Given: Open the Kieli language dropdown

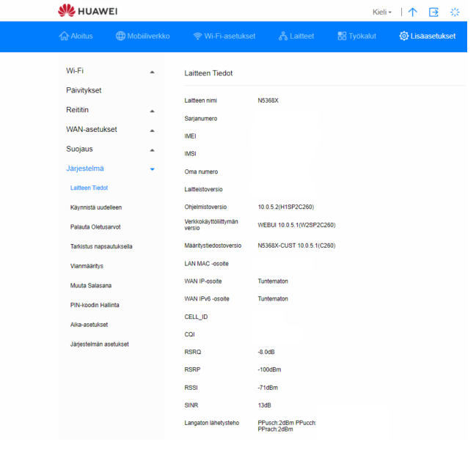Looking at the screenshot, I should [x=382, y=12].
